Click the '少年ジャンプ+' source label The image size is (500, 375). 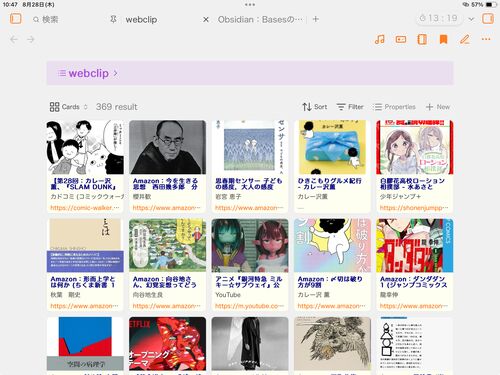[x=400, y=197]
